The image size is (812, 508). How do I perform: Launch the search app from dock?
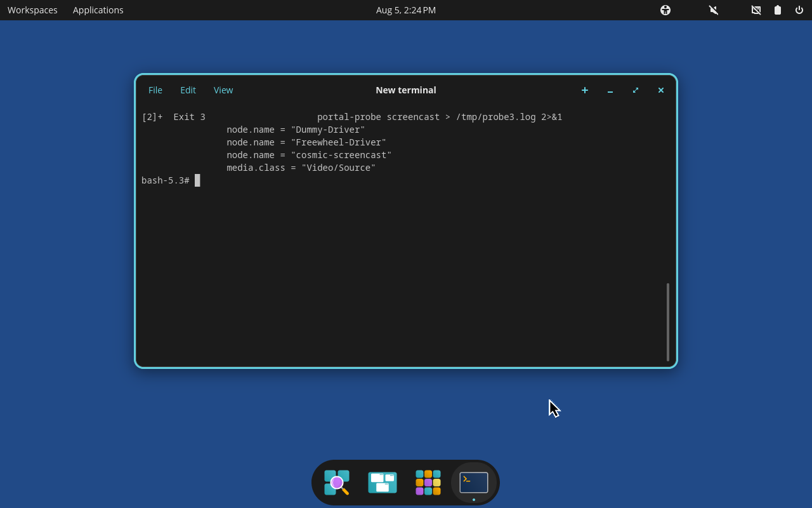(337, 483)
